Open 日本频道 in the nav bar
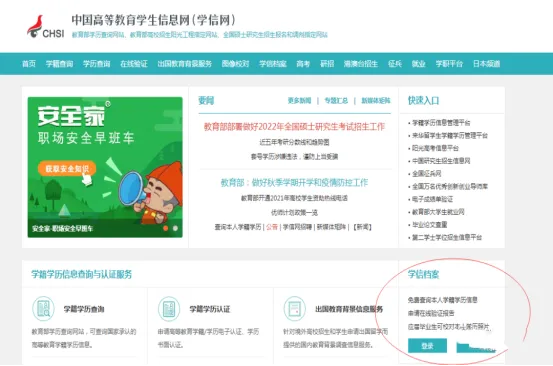The height and width of the screenshot is (366, 553). pyautogui.click(x=486, y=64)
